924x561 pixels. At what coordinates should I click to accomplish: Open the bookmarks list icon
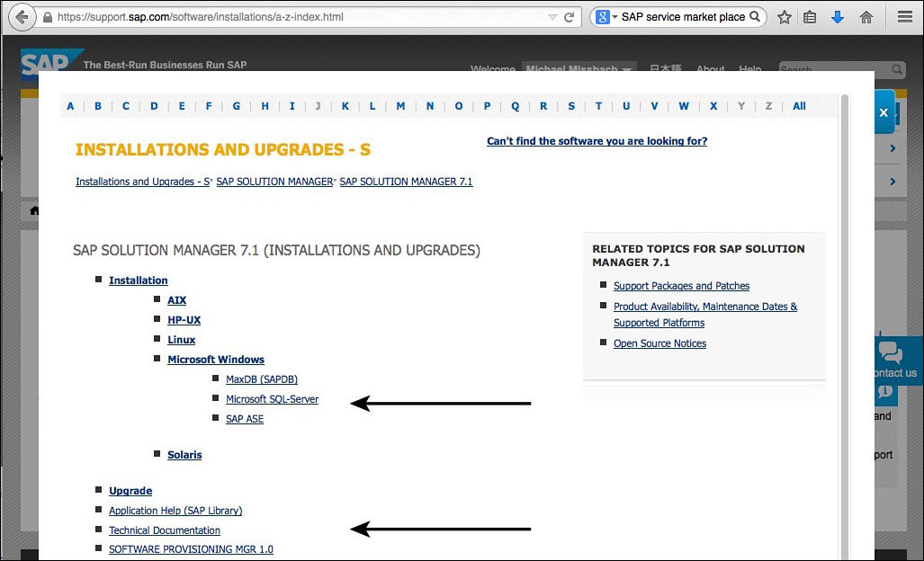click(x=811, y=17)
